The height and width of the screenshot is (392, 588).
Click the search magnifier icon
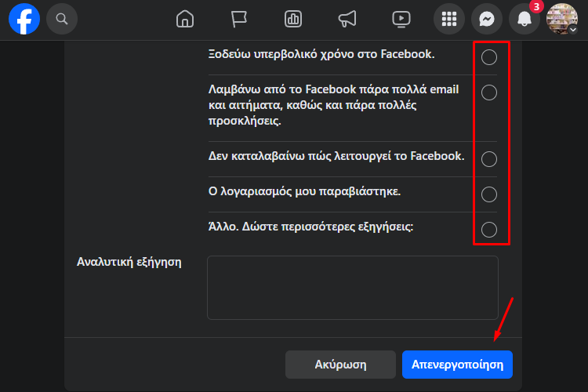coord(62,19)
